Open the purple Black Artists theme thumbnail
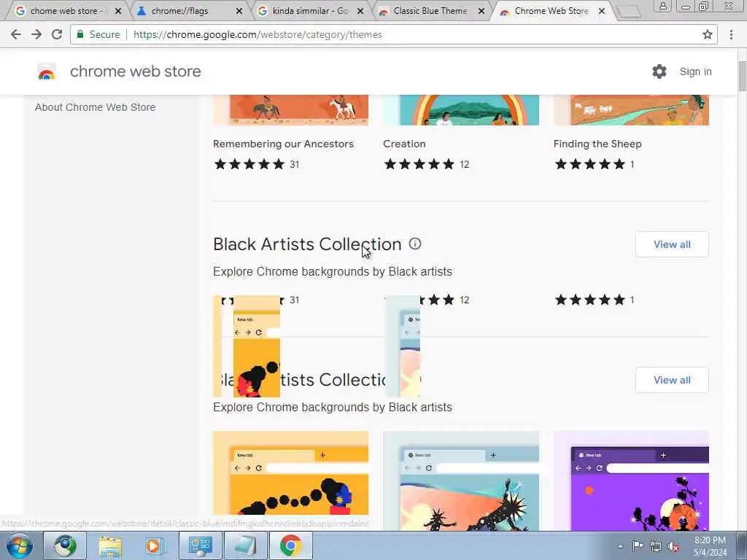 pos(631,480)
